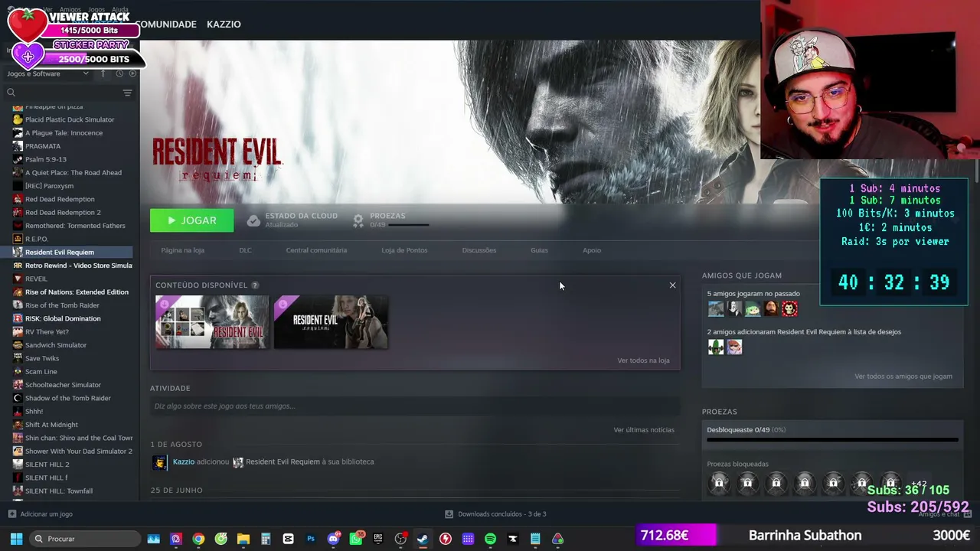Open the Cloud status icon
Viewport: 980px width, 551px height.
[253, 221]
